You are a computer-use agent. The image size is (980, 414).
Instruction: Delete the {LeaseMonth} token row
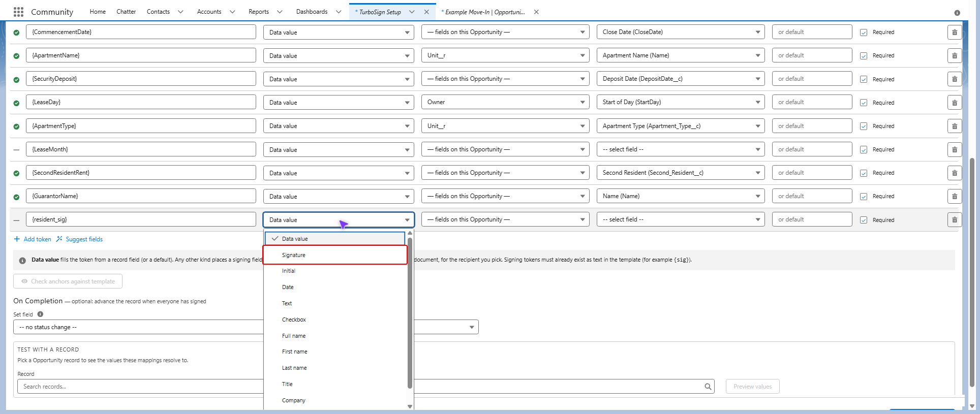(x=954, y=149)
